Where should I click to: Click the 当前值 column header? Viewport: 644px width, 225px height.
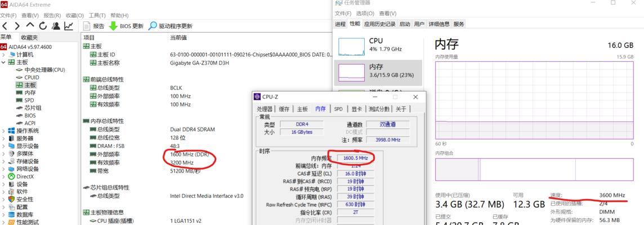click(178, 37)
